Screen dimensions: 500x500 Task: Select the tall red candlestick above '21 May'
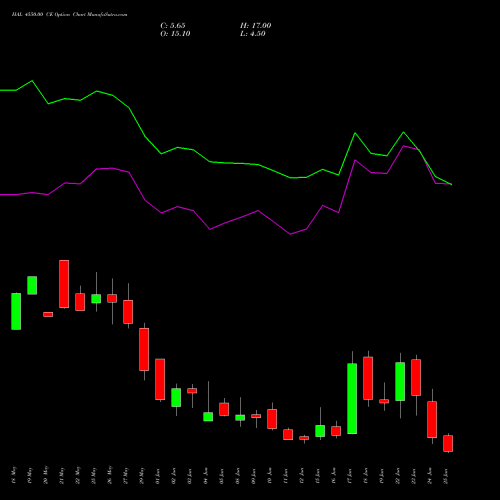click(x=64, y=284)
